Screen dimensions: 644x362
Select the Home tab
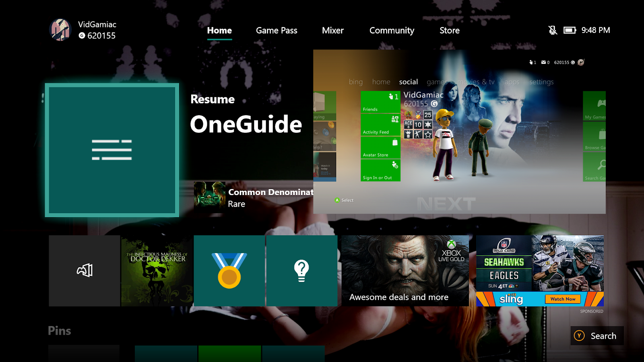click(x=219, y=31)
